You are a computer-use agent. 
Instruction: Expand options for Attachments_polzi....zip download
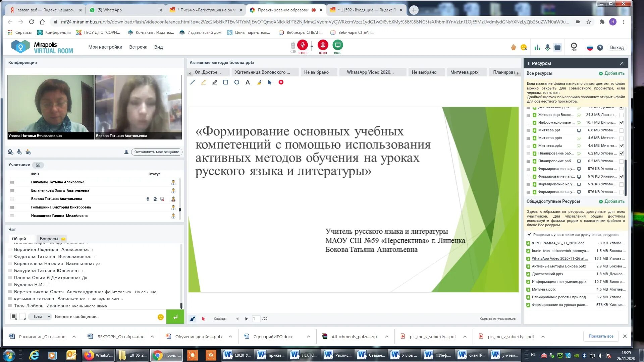[x=387, y=337]
